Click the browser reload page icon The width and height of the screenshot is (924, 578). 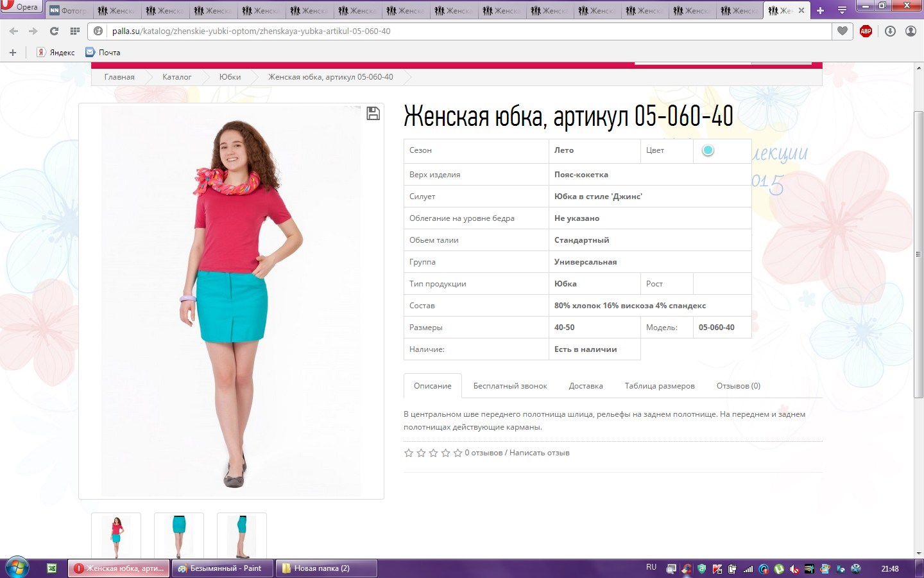click(x=54, y=31)
